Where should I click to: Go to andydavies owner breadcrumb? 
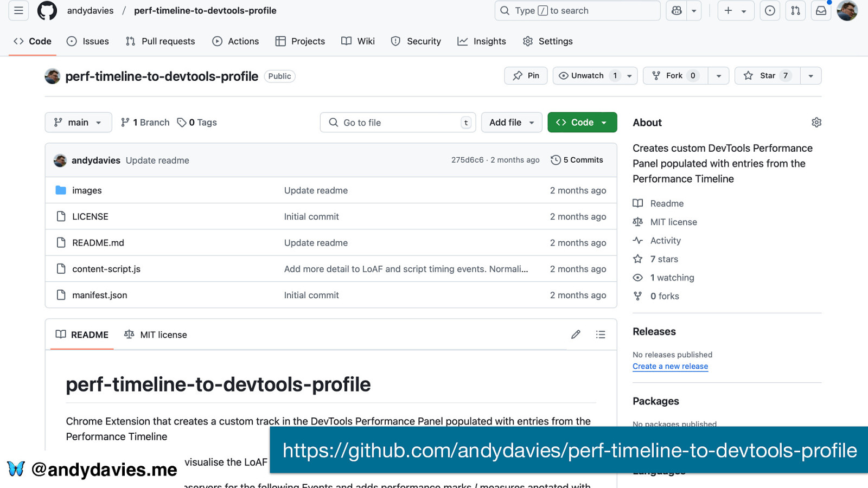pyautogui.click(x=91, y=10)
